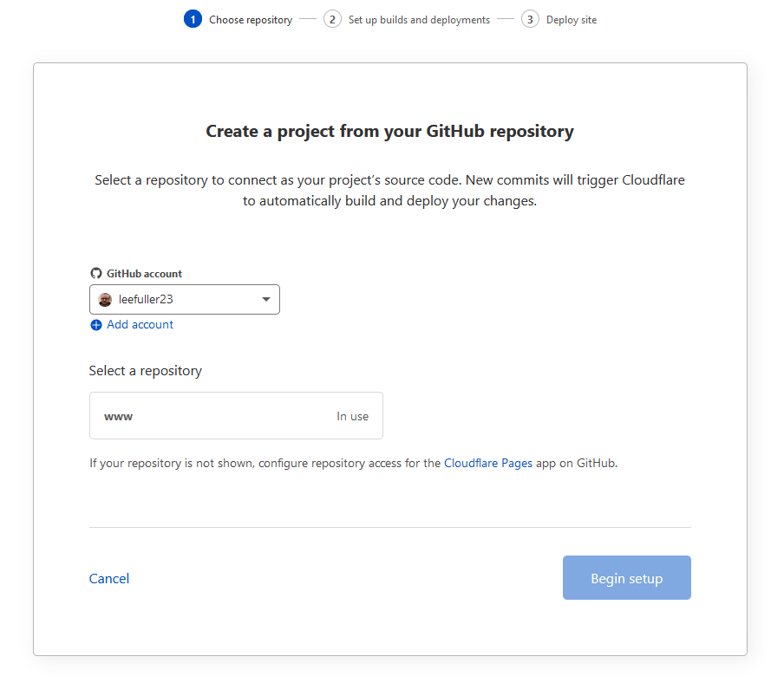The height and width of the screenshot is (689, 784).
Task: Select leefuller23 in the GitHub account field
Action: point(185,299)
